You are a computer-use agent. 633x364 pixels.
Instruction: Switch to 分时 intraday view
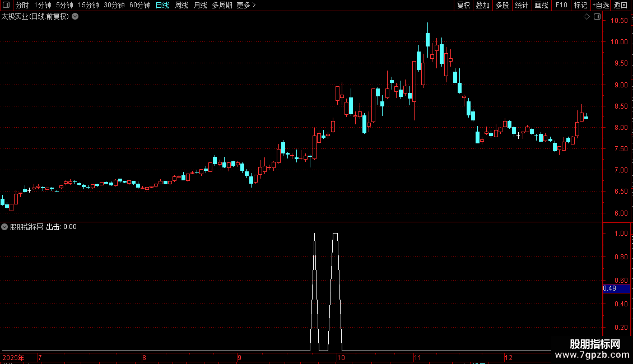[x=22, y=5]
